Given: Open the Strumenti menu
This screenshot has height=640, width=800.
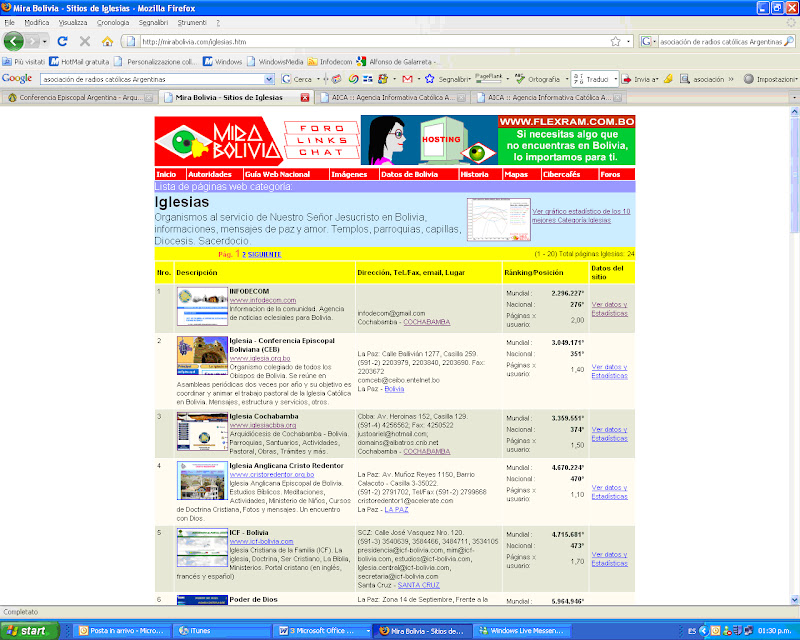Looking at the screenshot, I should tap(192, 22).
